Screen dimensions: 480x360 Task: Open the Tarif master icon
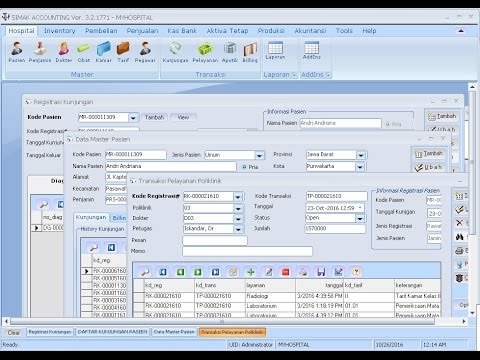coord(123,52)
